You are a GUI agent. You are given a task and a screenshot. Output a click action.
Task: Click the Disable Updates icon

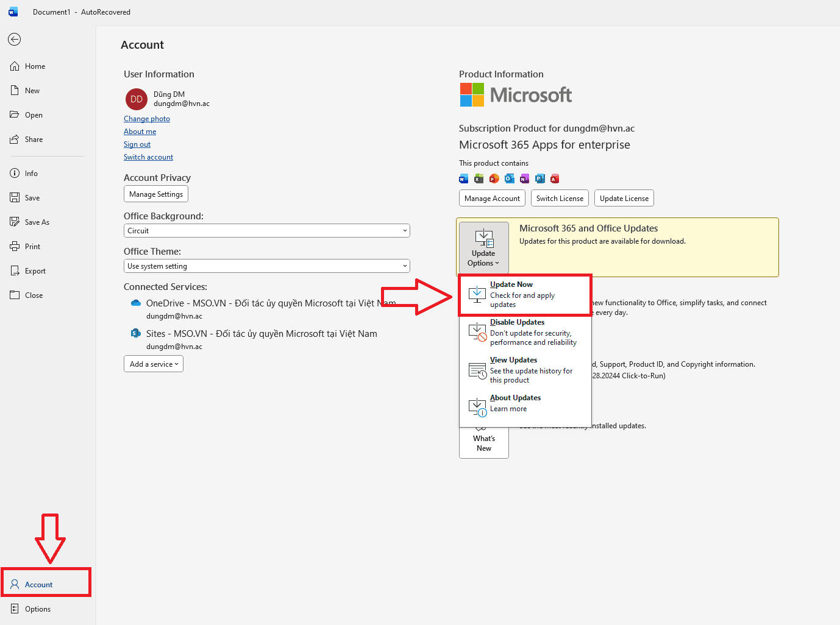pos(477,332)
